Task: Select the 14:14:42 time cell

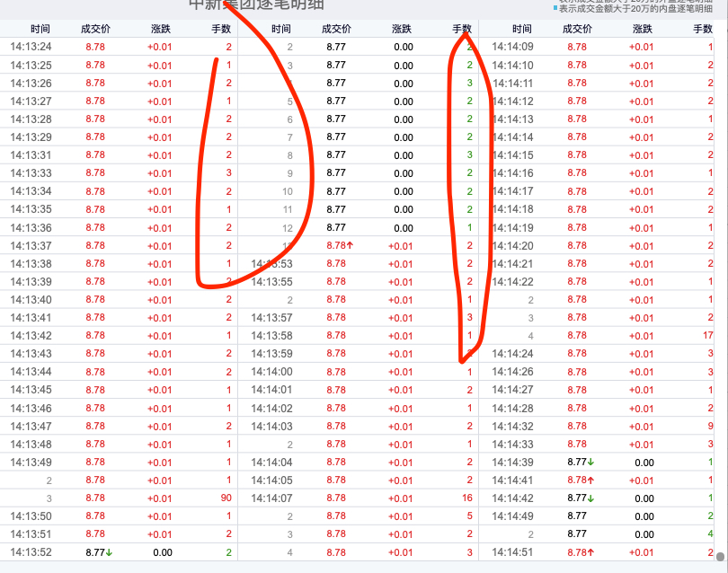Action: pyautogui.click(x=512, y=498)
